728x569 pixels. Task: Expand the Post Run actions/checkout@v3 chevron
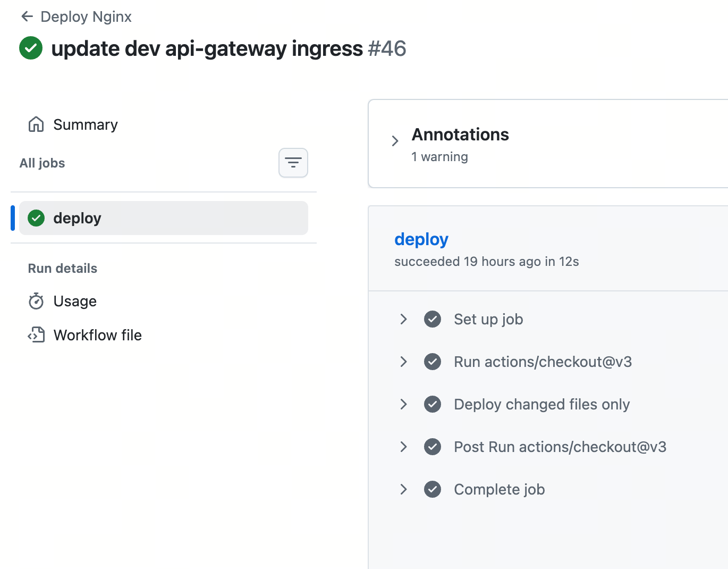coord(403,447)
